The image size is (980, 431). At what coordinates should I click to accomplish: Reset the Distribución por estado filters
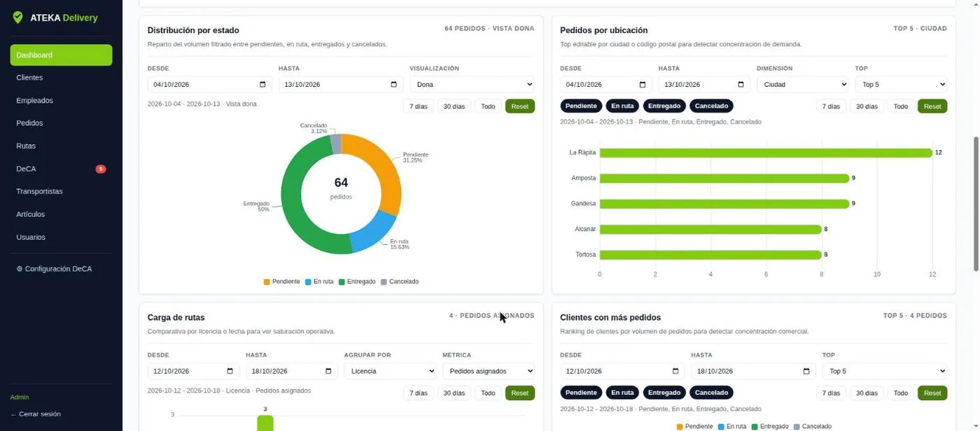520,106
